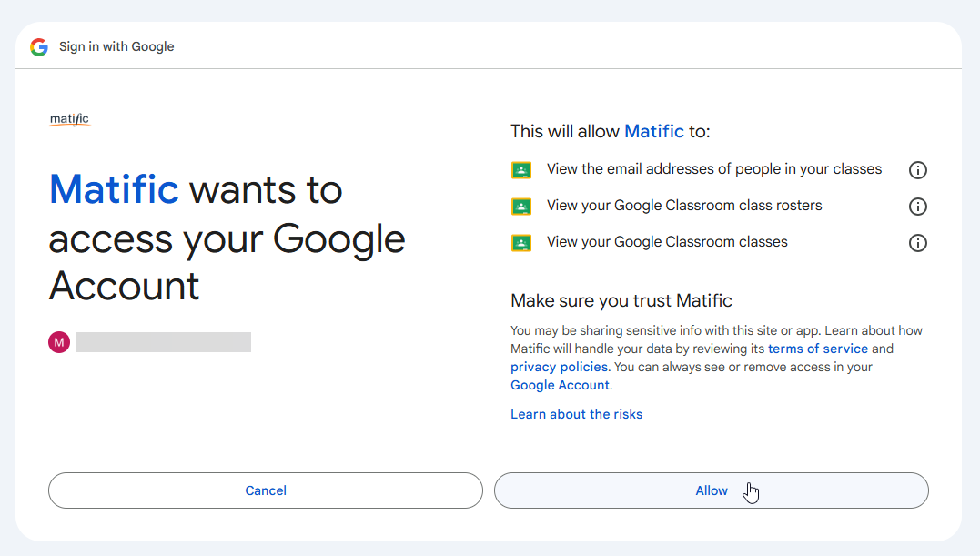980x556 pixels.
Task: Click 'View the email addresses of people' text
Action: point(714,169)
